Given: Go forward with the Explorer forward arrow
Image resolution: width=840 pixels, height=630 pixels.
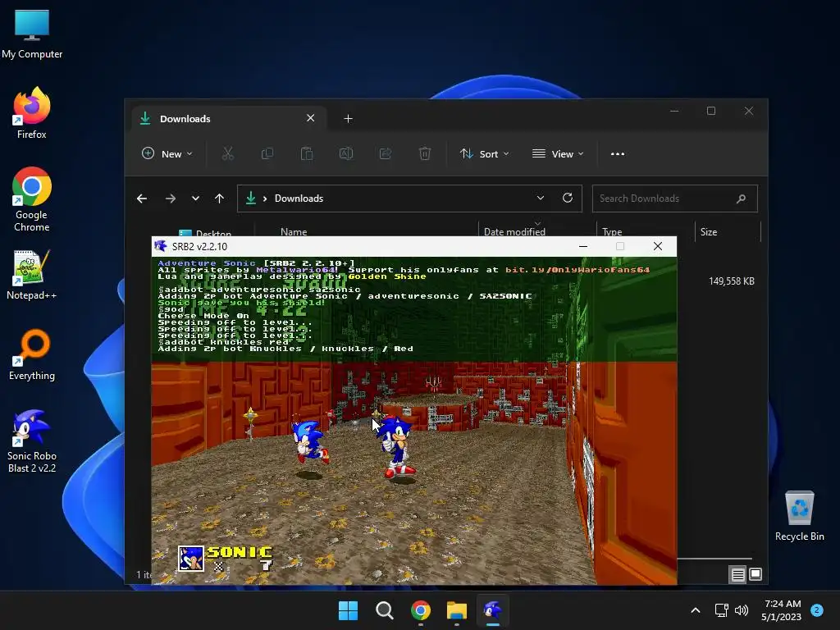Looking at the screenshot, I should 171,199.
